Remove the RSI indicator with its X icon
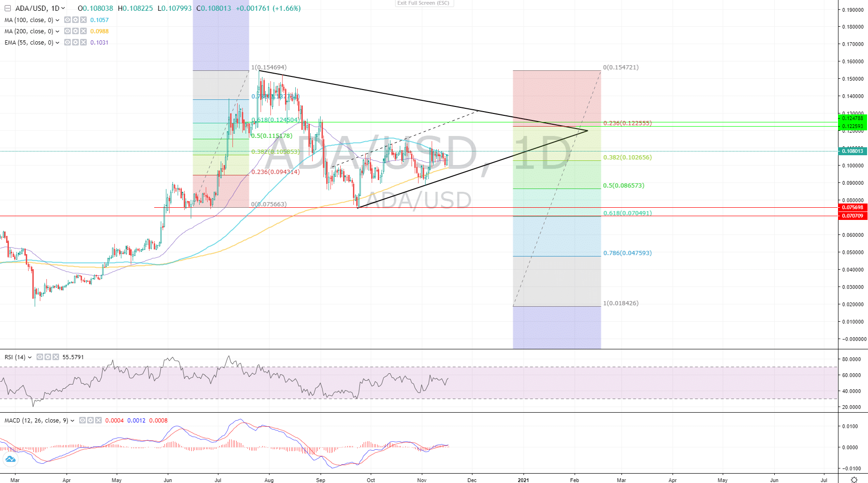 56,357
